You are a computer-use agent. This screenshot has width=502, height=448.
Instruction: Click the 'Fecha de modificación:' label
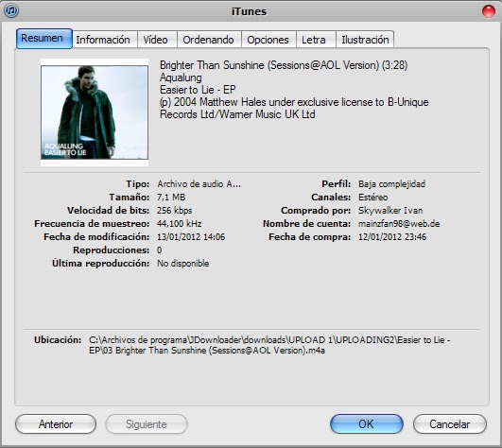pos(96,237)
